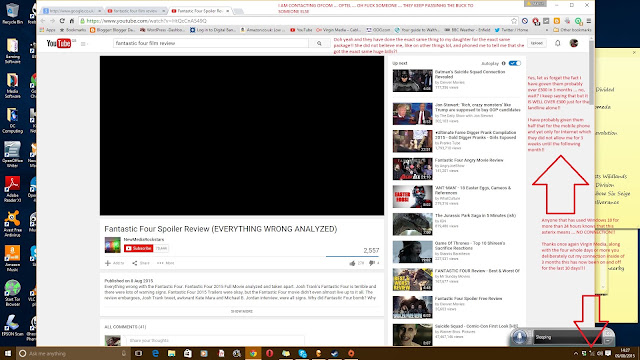Open the Windows Start menu
The height and width of the screenshot is (360, 640).
(x=8, y=353)
